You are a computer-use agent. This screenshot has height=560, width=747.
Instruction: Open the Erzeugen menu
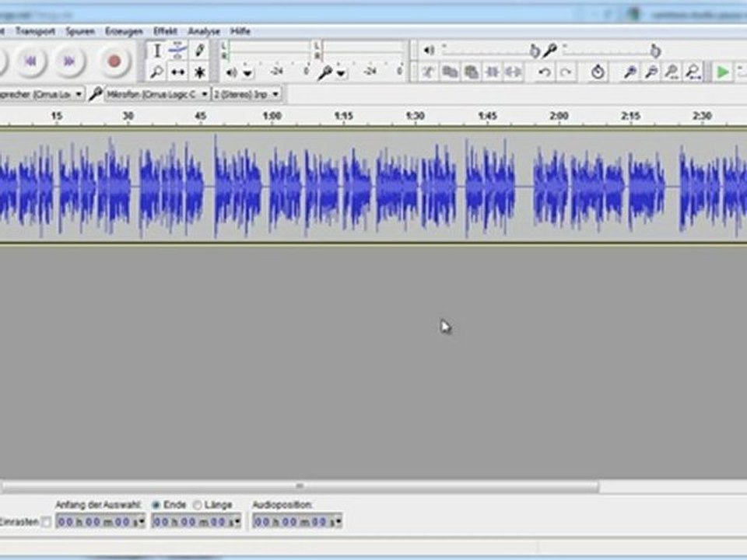click(124, 31)
